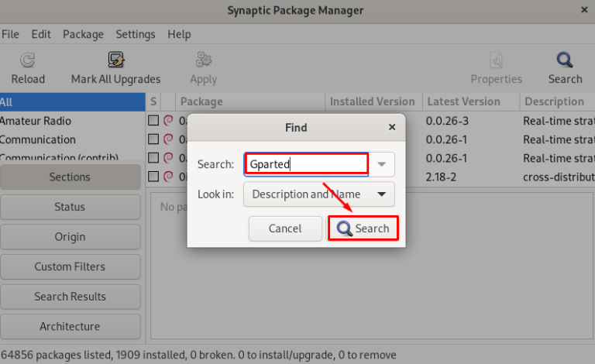
Task: Click the Mark All Upgrades icon
Action: tap(116, 60)
